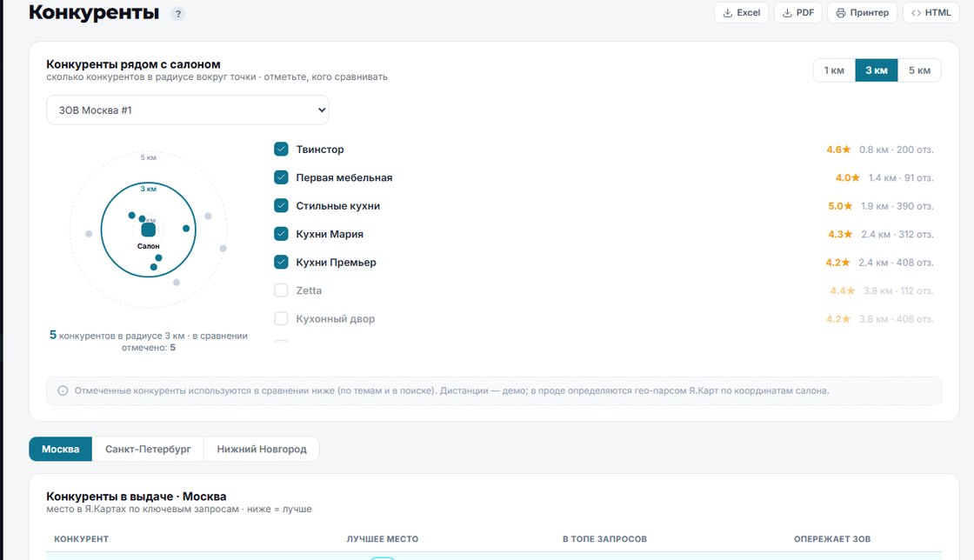Uncheck the Твинстор competitor checkbox
Screen dimensions: 974x560
pos(282,149)
